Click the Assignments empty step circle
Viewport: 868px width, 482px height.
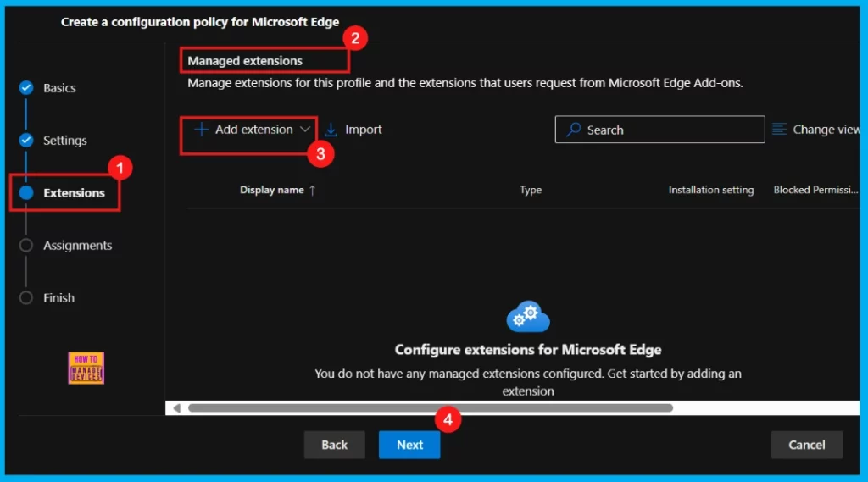26,245
